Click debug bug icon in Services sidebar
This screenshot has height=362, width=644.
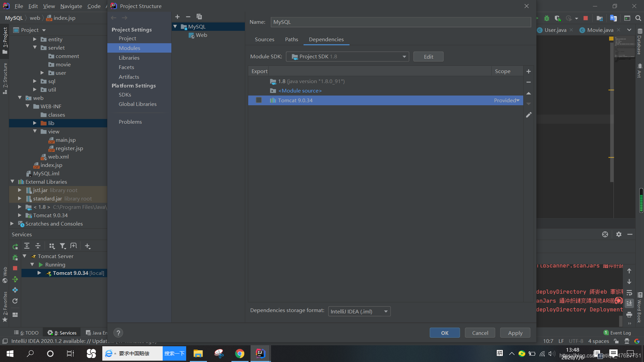pyautogui.click(x=15, y=257)
